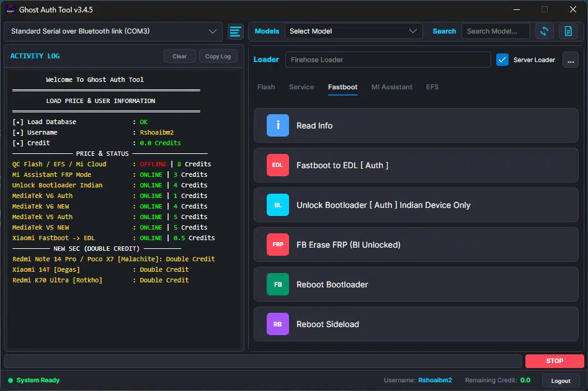The width and height of the screenshot is (588, 391).
Task: Clear the activity log
Action: click(x=180, y=56)
